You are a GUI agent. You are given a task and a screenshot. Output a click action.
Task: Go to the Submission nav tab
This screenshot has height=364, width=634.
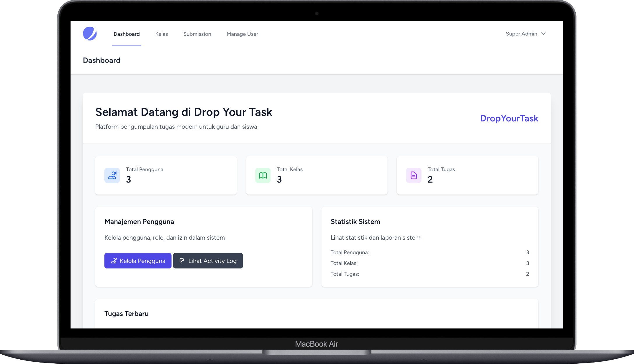[197, 34]
